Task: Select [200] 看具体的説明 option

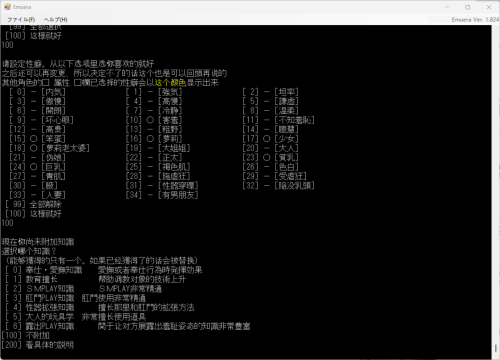Action: pyautogui.click(x=37, y=345)
